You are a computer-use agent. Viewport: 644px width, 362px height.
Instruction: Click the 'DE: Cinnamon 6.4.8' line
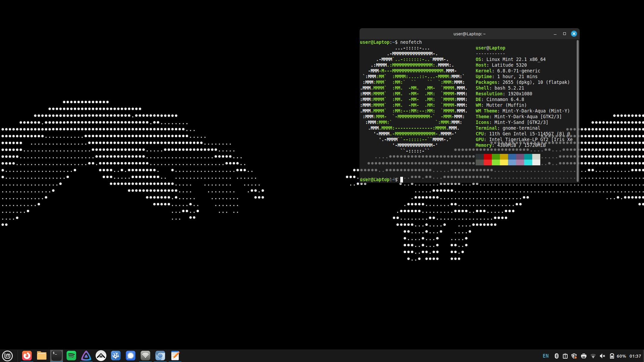pyautogui.click(x=500, y=99)
